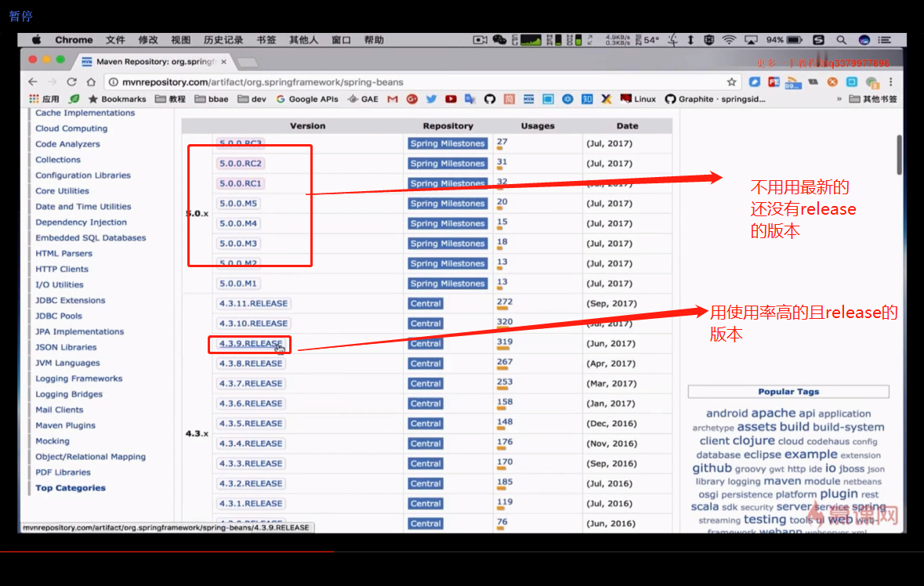The width and height of the screenshot is (924, 586).
Task: Open the Twitter bookmark icon
Action: (x=431, y=99)
